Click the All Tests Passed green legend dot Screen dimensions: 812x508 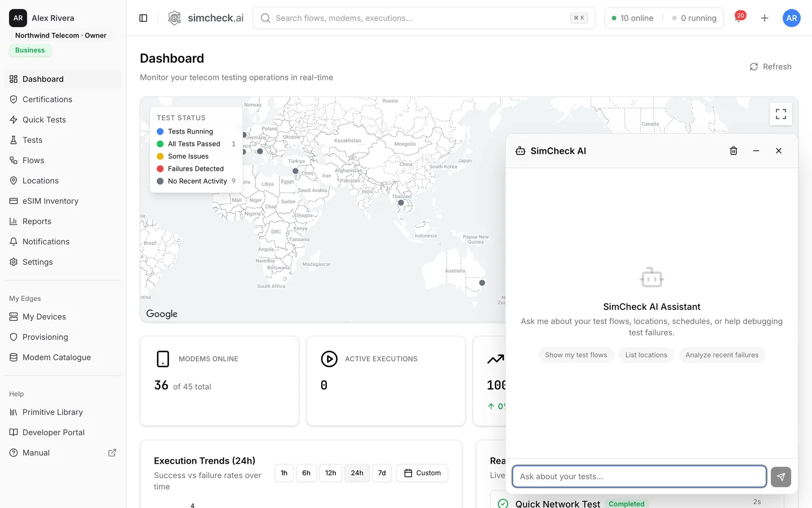(x=160, y=144)
